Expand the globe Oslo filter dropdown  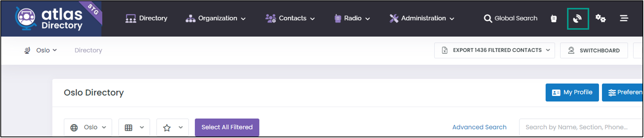(x=88, y=127)
